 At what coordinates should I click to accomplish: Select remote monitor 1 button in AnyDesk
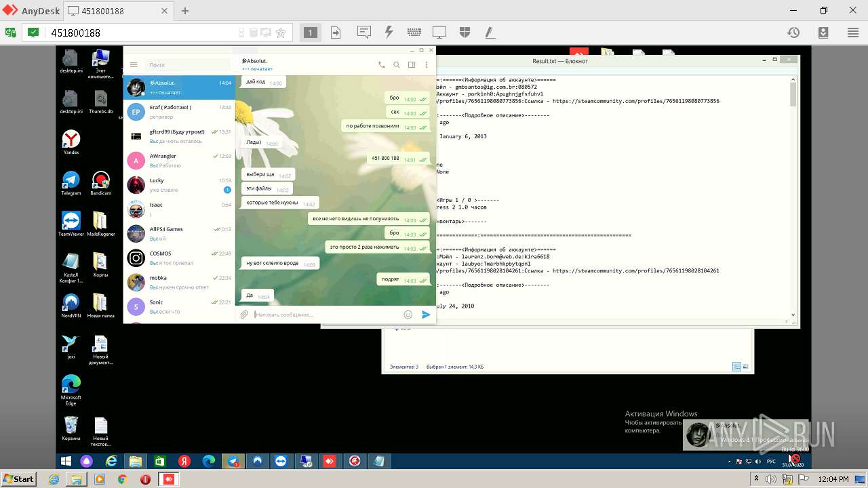coord(310,32)
